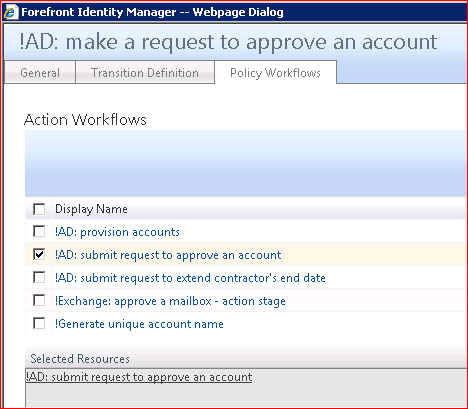Follow link to extend contractor's end date workflow
This screenshot has height=409, width=468.
pos(190,278)
